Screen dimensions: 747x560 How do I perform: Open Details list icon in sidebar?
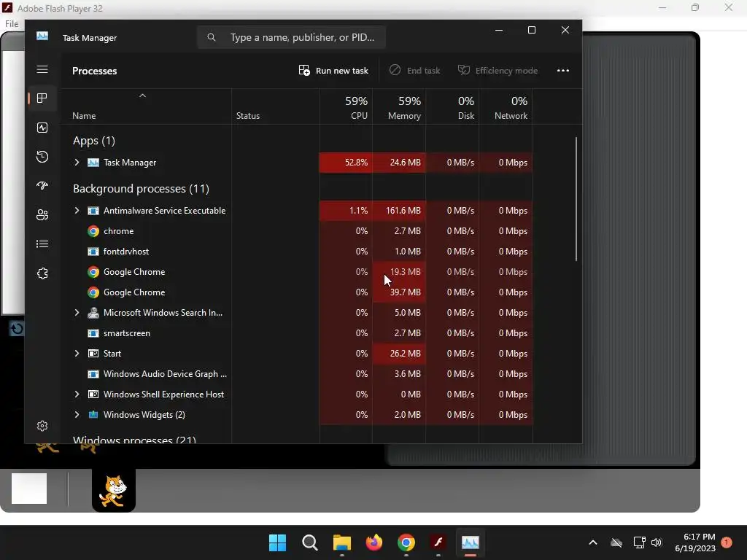pos(42,244)
